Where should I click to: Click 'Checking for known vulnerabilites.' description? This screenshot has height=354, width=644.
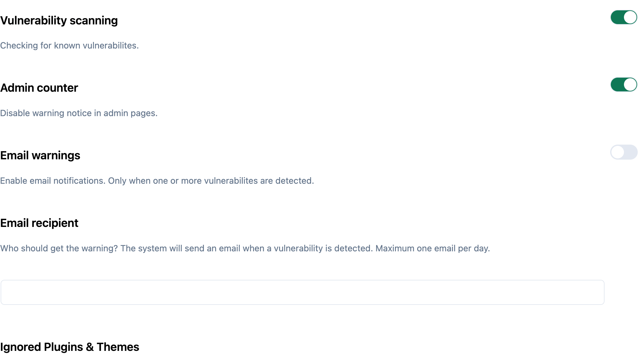(x=69, y=46)
